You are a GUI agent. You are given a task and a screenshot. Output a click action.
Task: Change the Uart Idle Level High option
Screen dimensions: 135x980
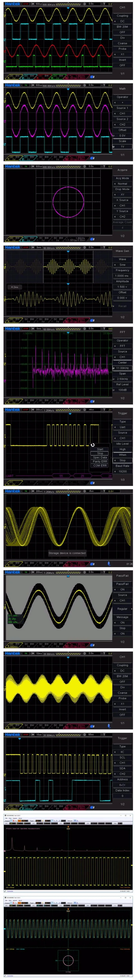coord(122,449)
